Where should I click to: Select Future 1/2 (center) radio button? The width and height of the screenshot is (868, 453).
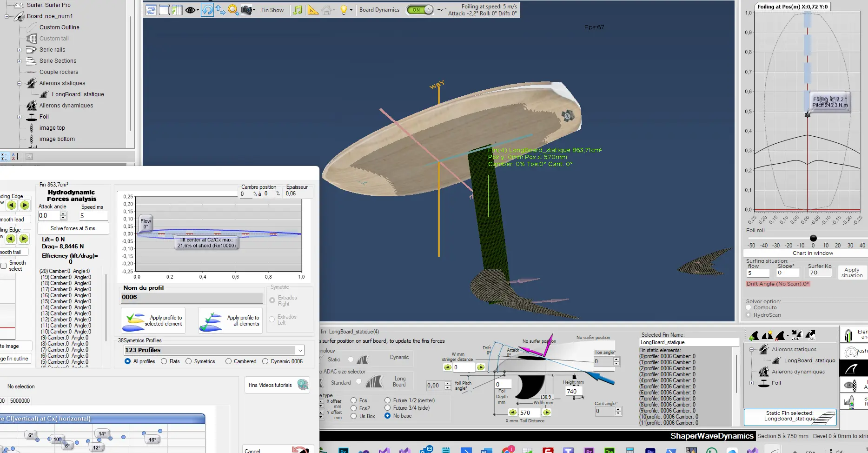click(387, 400)
